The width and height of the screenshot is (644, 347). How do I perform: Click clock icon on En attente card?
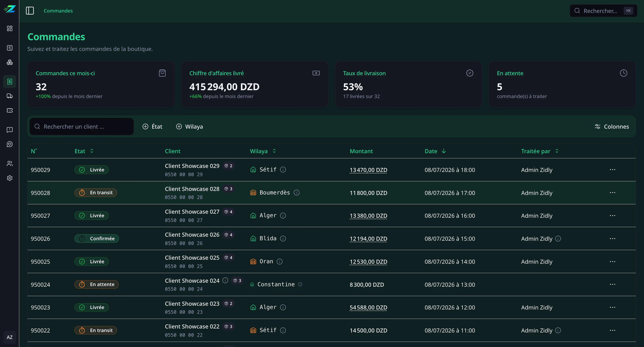623,73
